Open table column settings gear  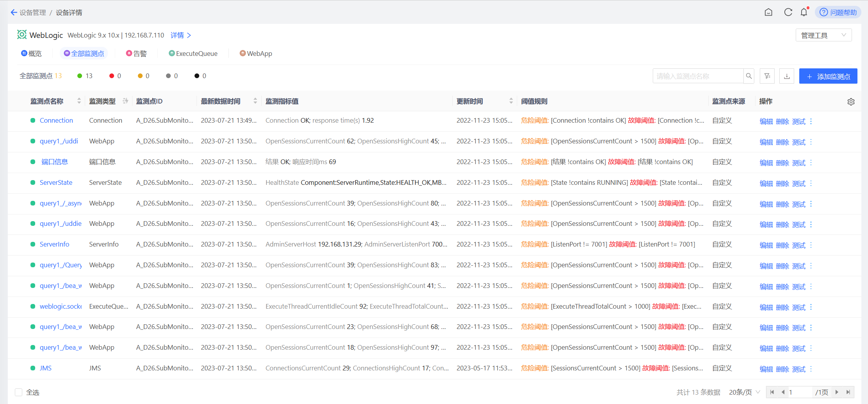851,102
